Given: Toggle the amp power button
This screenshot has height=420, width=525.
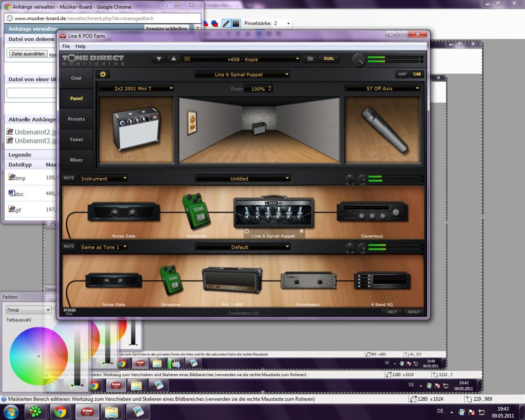Looking at the screenshot, I should 103,74.
